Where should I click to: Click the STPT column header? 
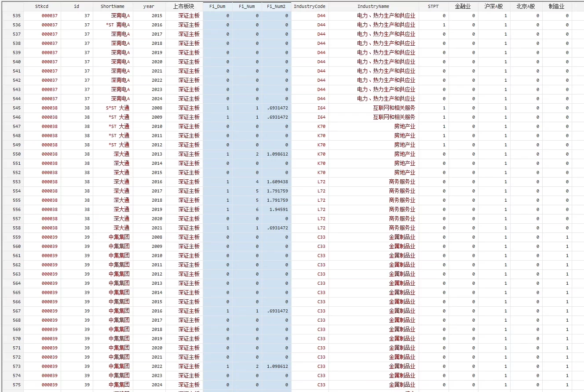(x=433, y=6)
